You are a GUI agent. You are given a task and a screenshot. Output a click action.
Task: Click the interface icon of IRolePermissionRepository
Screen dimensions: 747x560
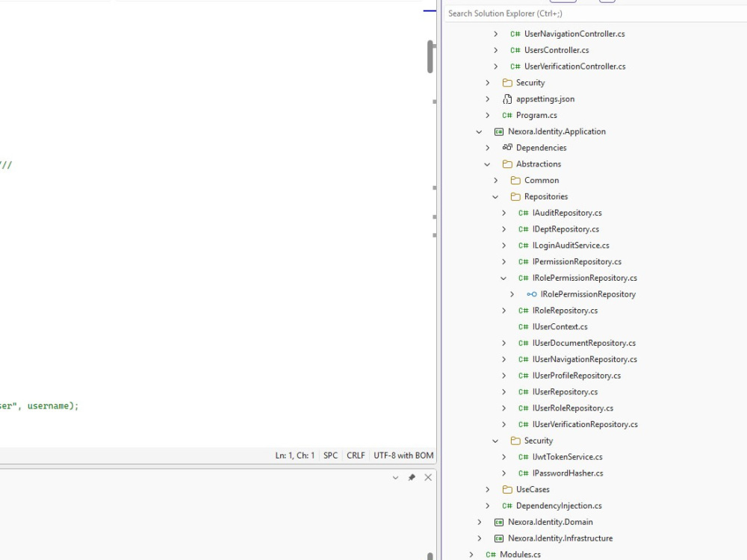[x=532, y=294]
